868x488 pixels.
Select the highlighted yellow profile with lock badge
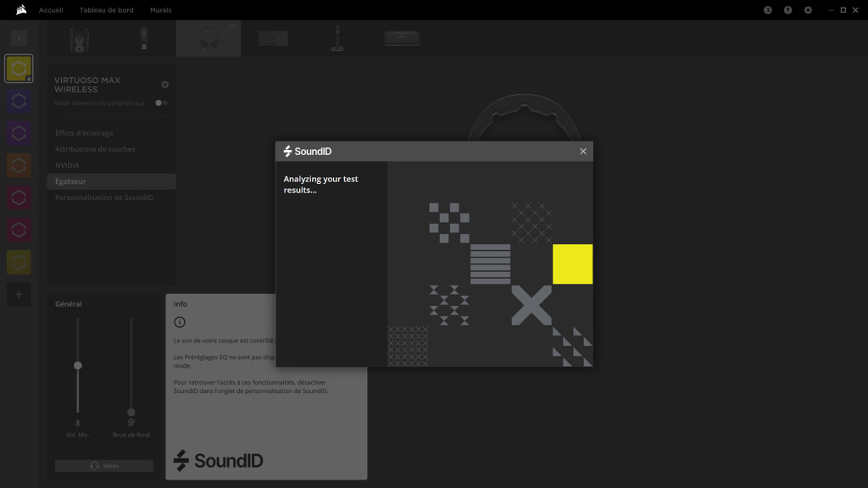(19, 69)
